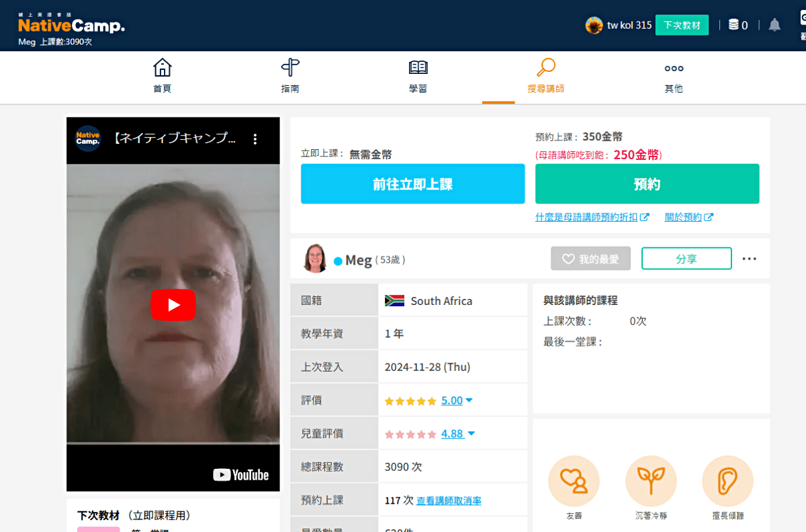Click 前往立即上課 button
Screen dimensions: 806x532
pos(412,183)
